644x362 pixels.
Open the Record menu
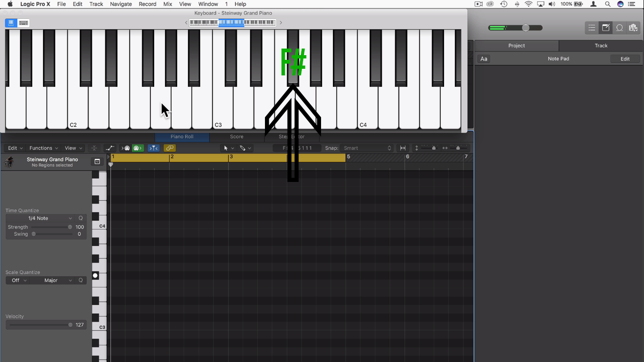(148, 4)
